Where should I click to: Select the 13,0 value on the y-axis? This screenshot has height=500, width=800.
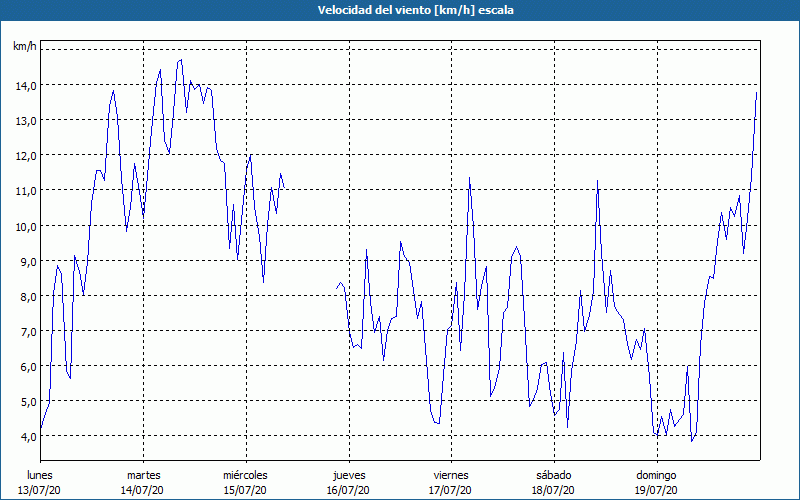tap(25, 121)
